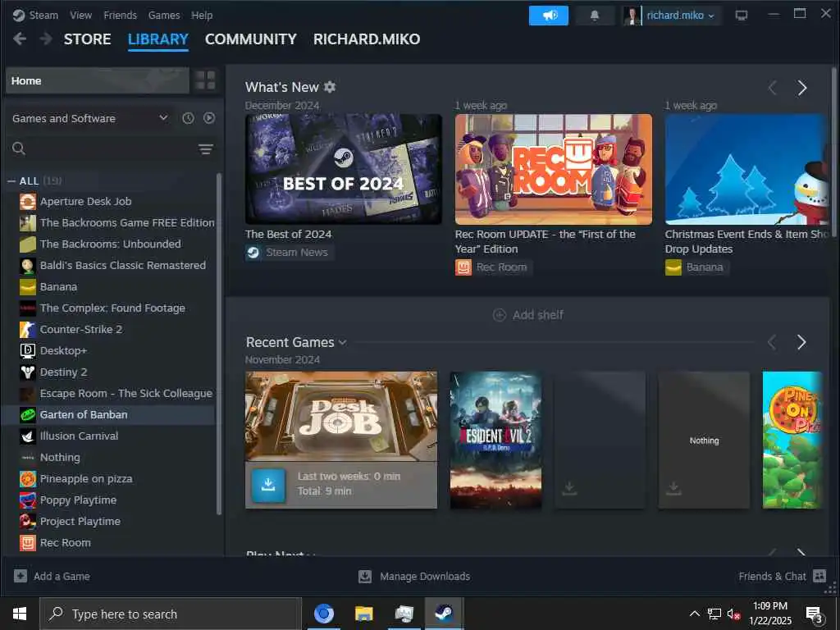Open Friends & Chat icon
Viewport: 840px width, 630px height.
[x=819, y=576]
